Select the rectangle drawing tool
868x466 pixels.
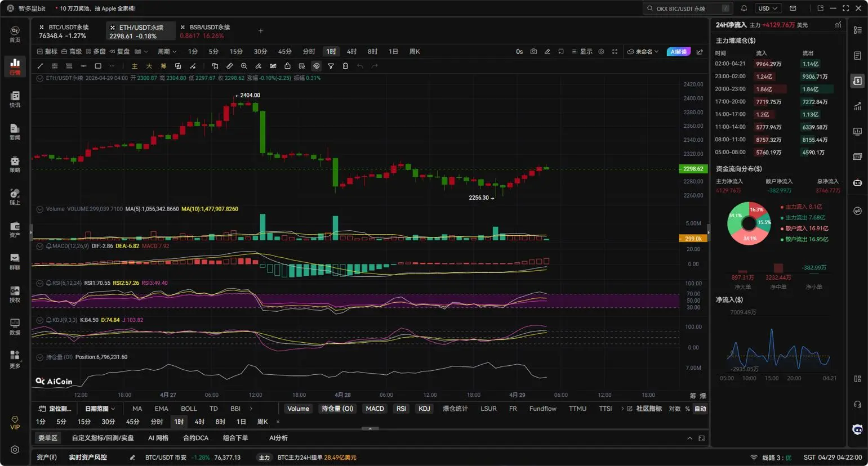[x=98, y=66]
